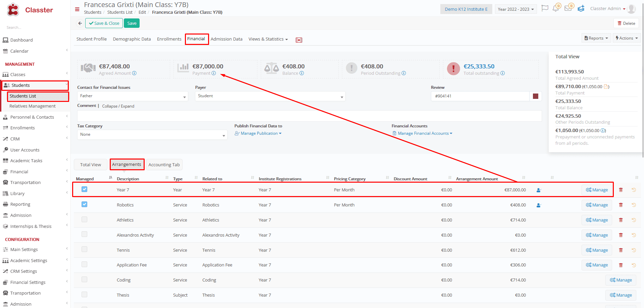Open Classter Admin user menu
This screenshot has width=644, height=308.
pos(608,9)
